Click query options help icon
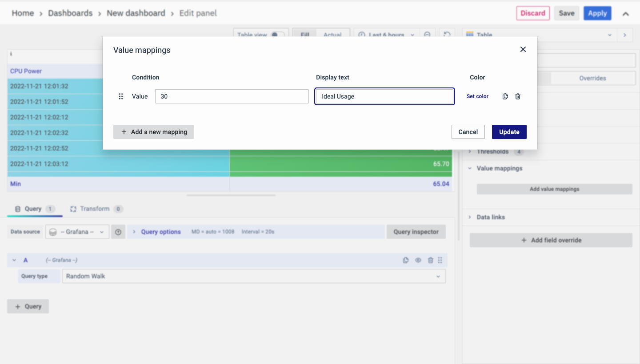 (x=118, y=232)
